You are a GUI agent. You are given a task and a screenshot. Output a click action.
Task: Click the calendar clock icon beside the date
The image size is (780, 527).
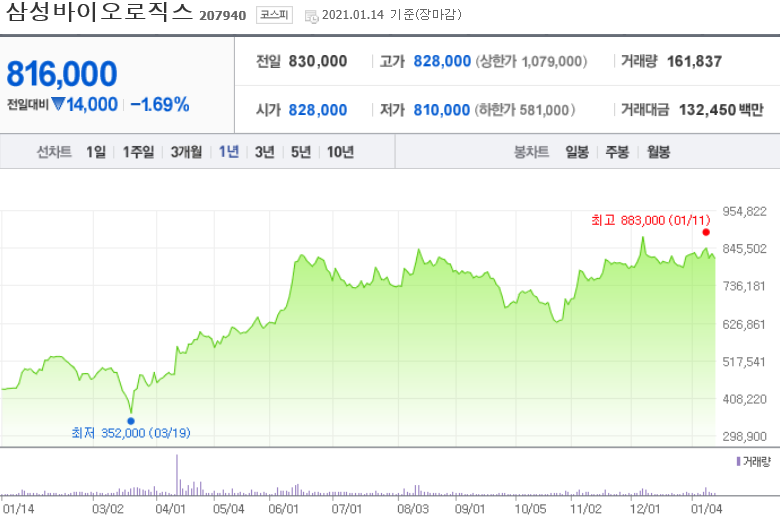[311, 16]
